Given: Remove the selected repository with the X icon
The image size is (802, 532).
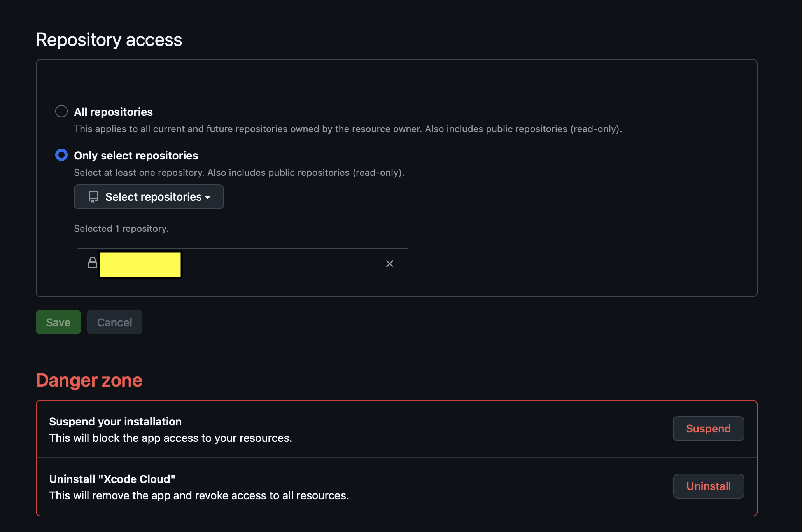Looking at the screenshot, I should 389,264.
